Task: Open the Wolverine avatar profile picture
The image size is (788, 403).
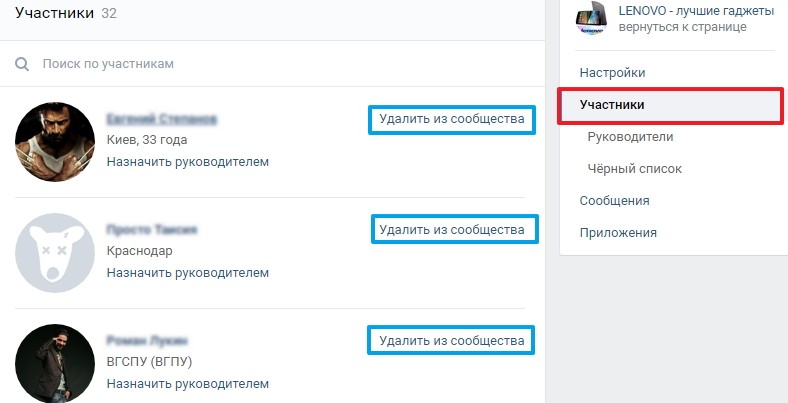Action: tap(55, 142)
